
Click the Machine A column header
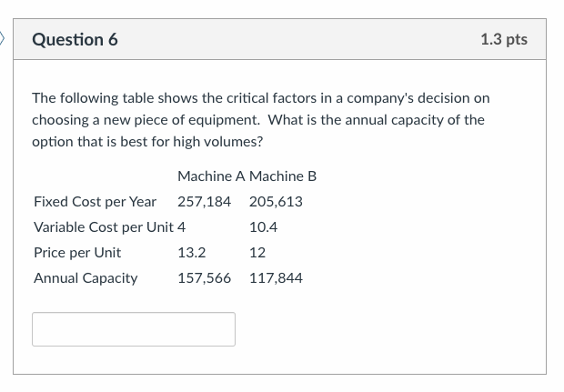click(x=211, y=176)
